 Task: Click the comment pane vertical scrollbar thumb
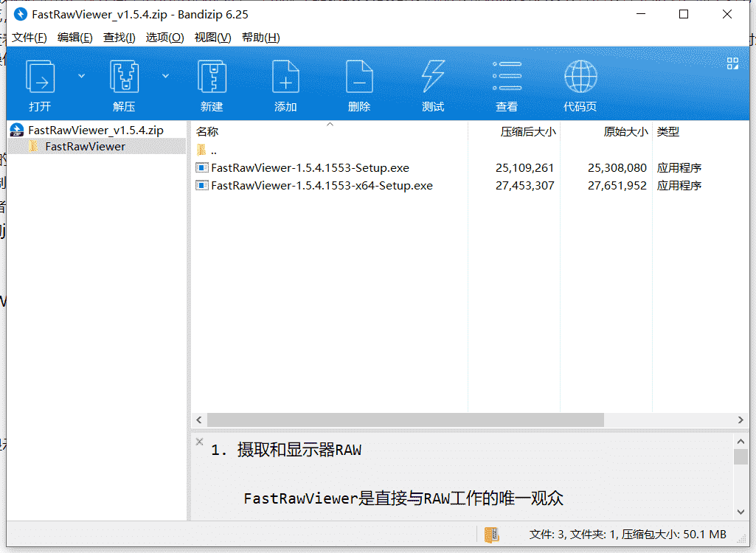(741, 456)
